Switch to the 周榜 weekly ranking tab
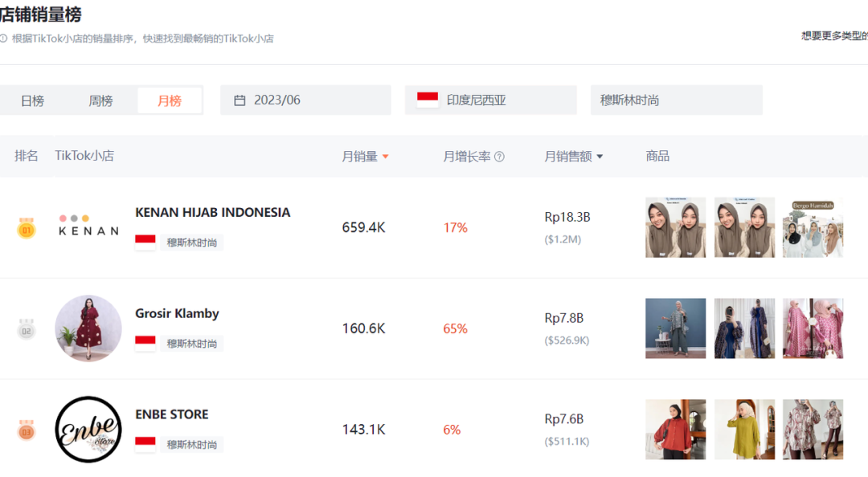 coord(101,100)
